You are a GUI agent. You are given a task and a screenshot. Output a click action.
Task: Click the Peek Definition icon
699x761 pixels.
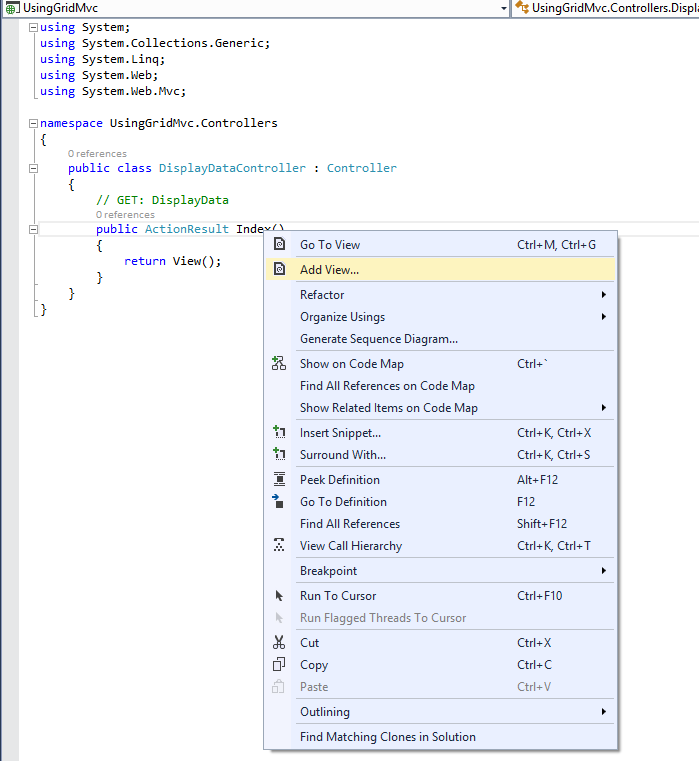click(x=279, y=479)
